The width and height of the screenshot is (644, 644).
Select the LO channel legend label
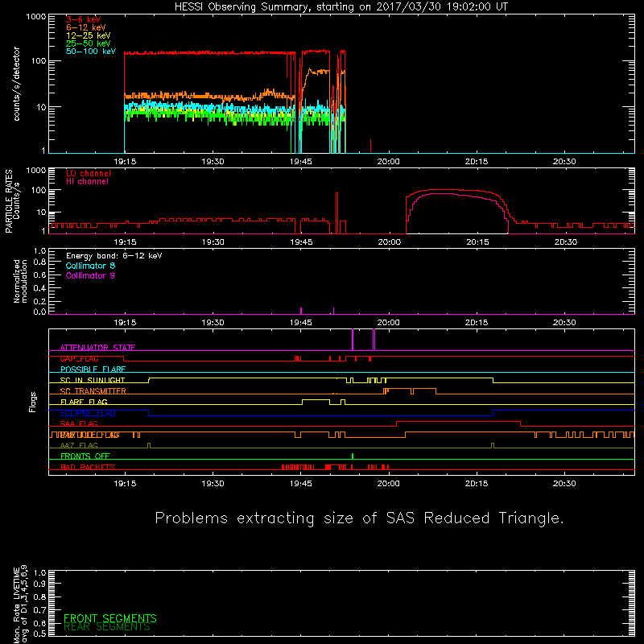(89, 173)
